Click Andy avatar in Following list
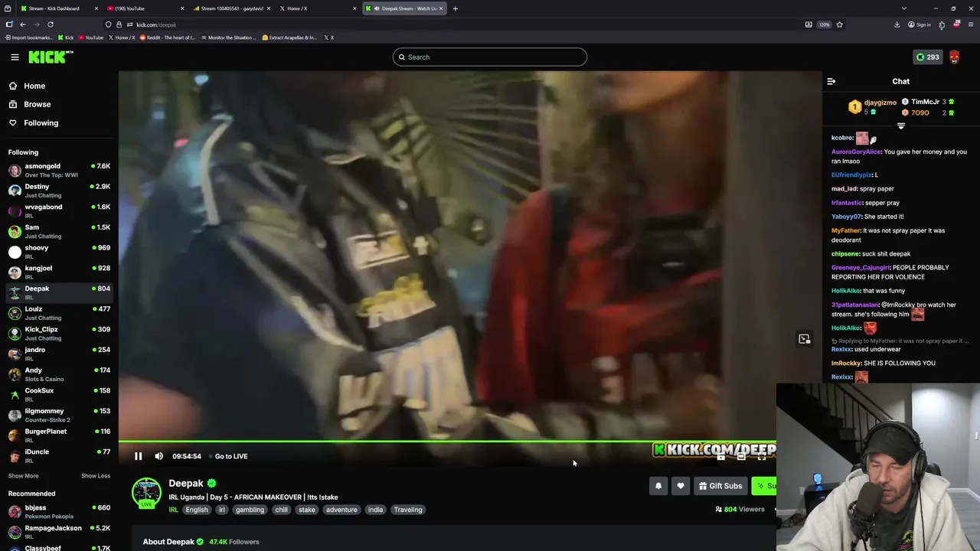Image resolution: width=980 pixels, height=551 pixels. point(15,374)
